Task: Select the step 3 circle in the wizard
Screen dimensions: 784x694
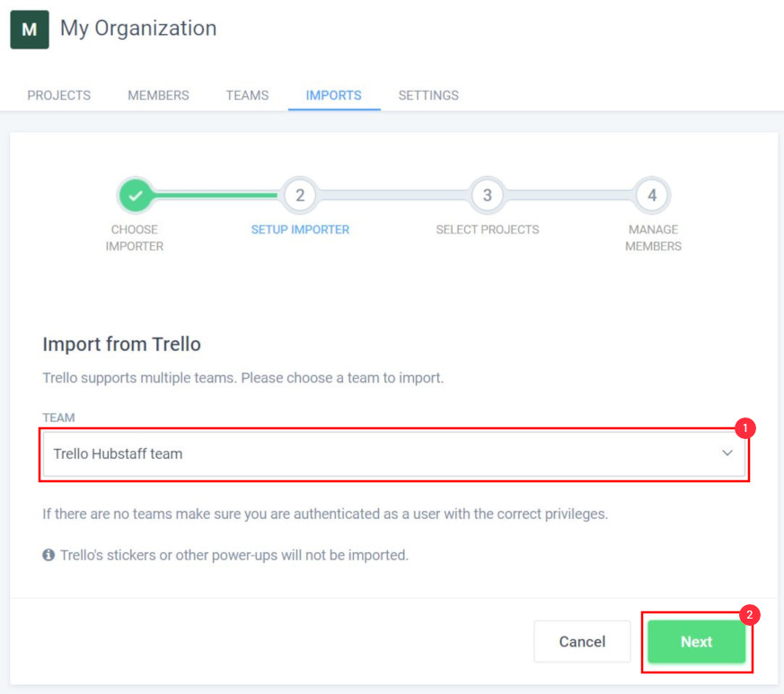Action: 487,196
